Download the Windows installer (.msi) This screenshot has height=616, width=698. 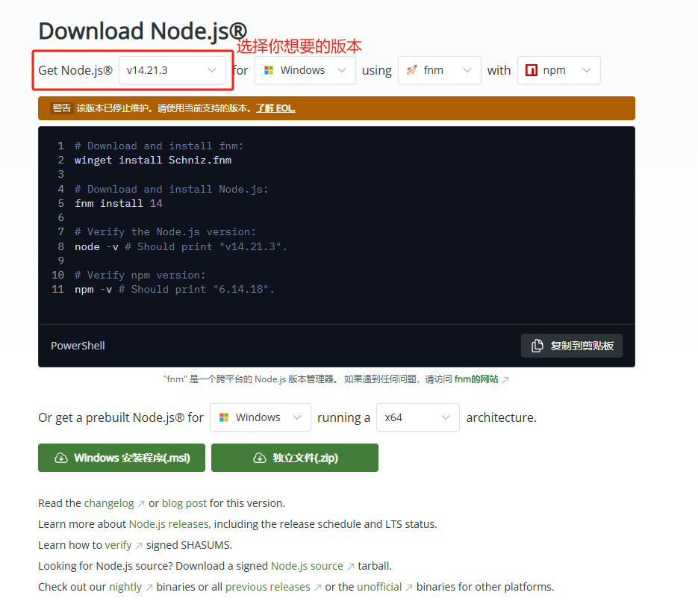click(122, 458)
